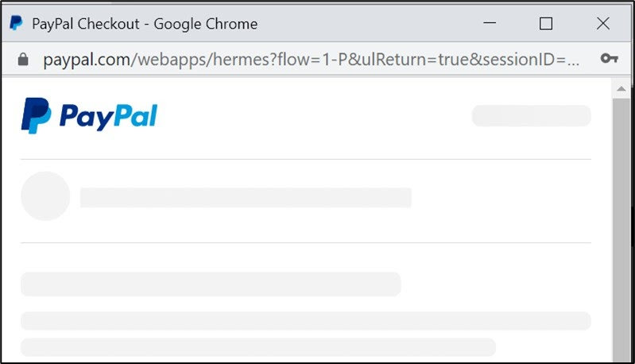Click the paypal.com domain text in the URL
Viewport: 635px width, 364px height.
(x=87, y=60)
